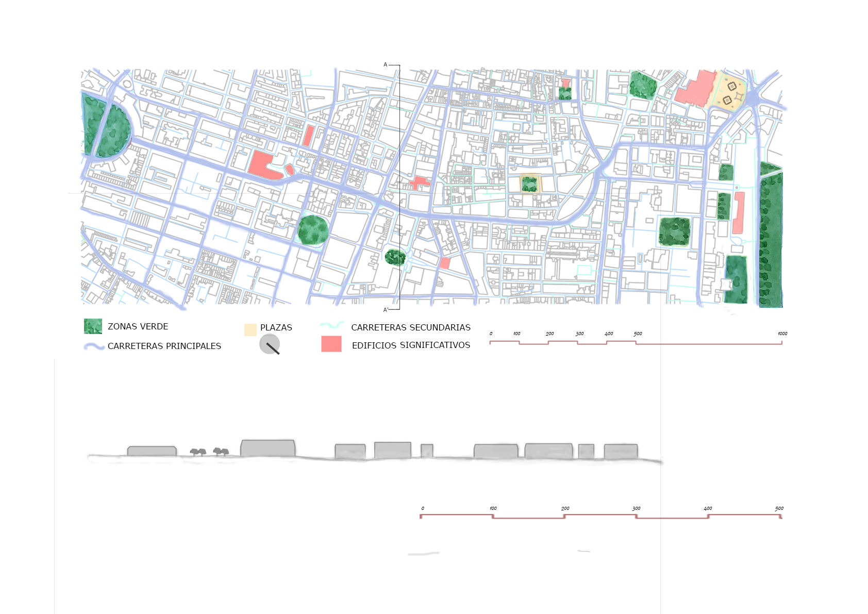
Task: Click the red cross-shaped building near the section line
Action: pyautogui.click(x=420, y=182)
